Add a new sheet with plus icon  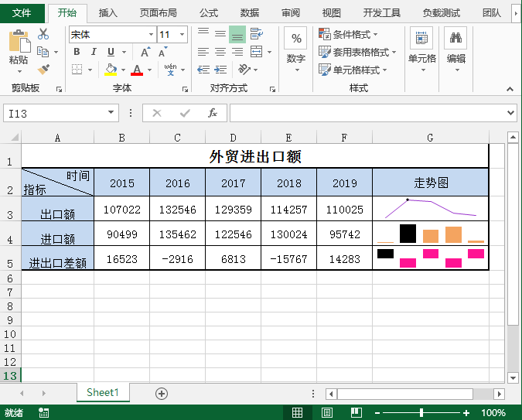tap(162, 393)
